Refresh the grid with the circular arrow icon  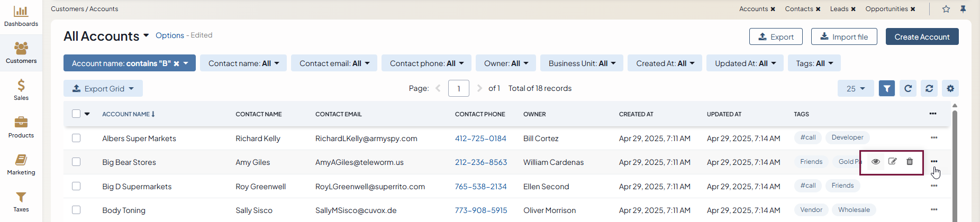(908, 89)
